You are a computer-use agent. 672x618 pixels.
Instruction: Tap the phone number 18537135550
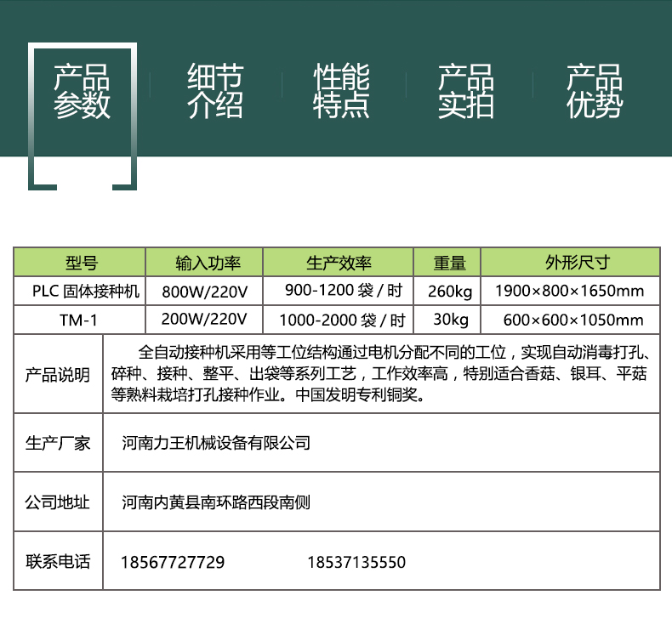[356, 562]
